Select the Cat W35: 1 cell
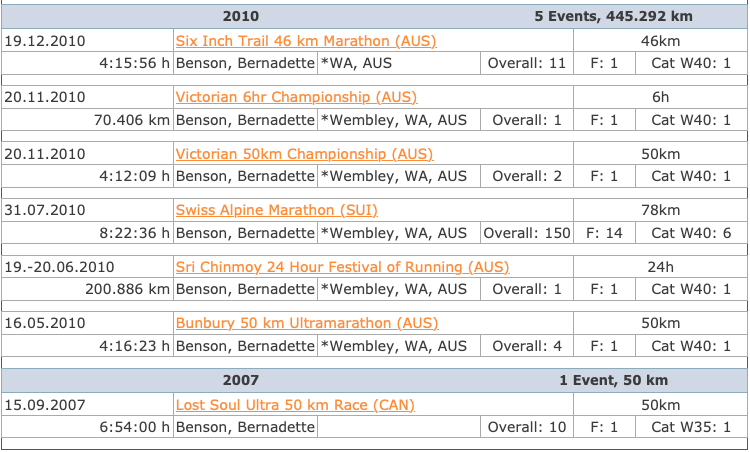750x452 pixels. tap(691, 427)
